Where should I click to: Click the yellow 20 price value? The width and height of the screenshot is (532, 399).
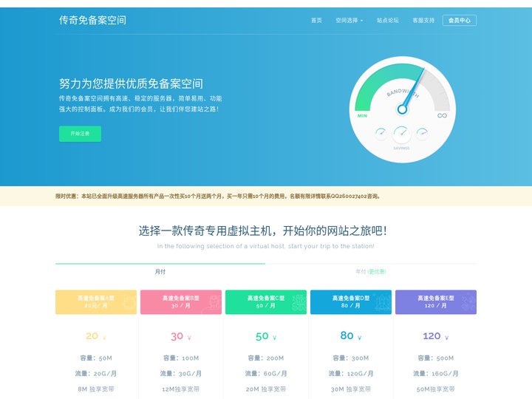tap(92, 336)
